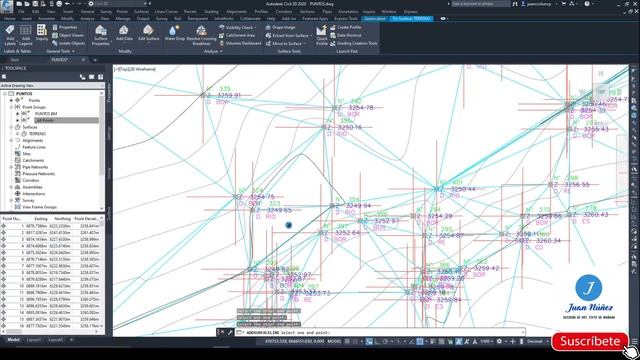640x360 pixels.
Task: Expand the TERRENO surface node
Action: tap(18, 134)
